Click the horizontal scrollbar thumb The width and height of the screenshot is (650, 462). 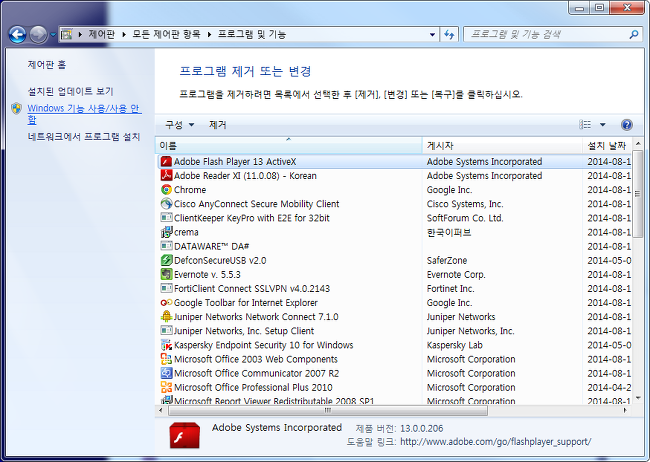click(x=328, y=410)
